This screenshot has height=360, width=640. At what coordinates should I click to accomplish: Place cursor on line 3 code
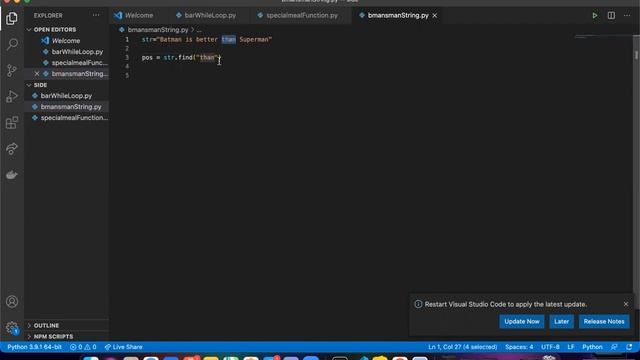[x=181, y=58]
